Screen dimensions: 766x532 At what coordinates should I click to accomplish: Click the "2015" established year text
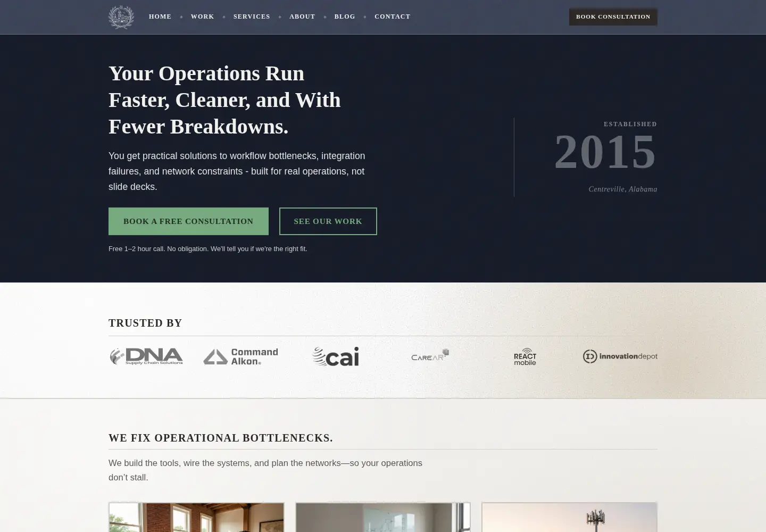tap(605, 152)
